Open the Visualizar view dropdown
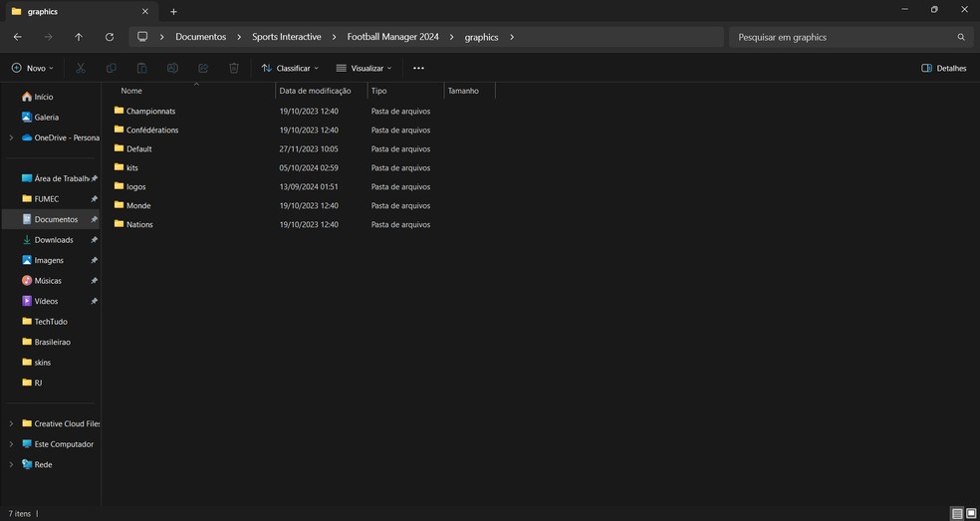 [364, 68]
